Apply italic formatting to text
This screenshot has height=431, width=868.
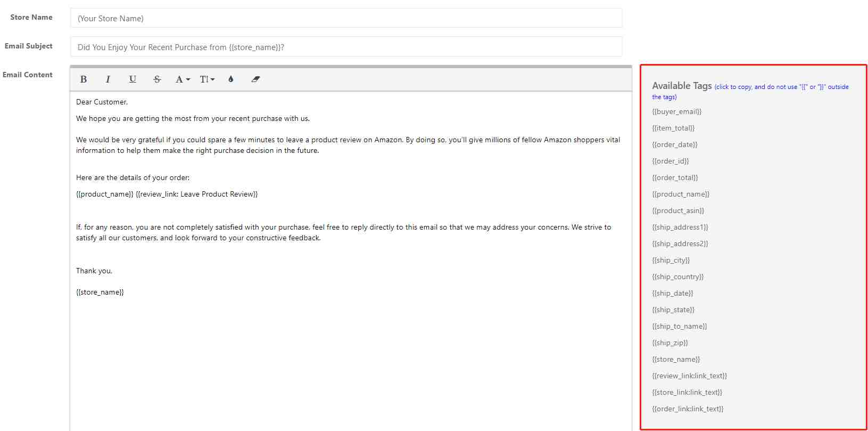[108, 79]
